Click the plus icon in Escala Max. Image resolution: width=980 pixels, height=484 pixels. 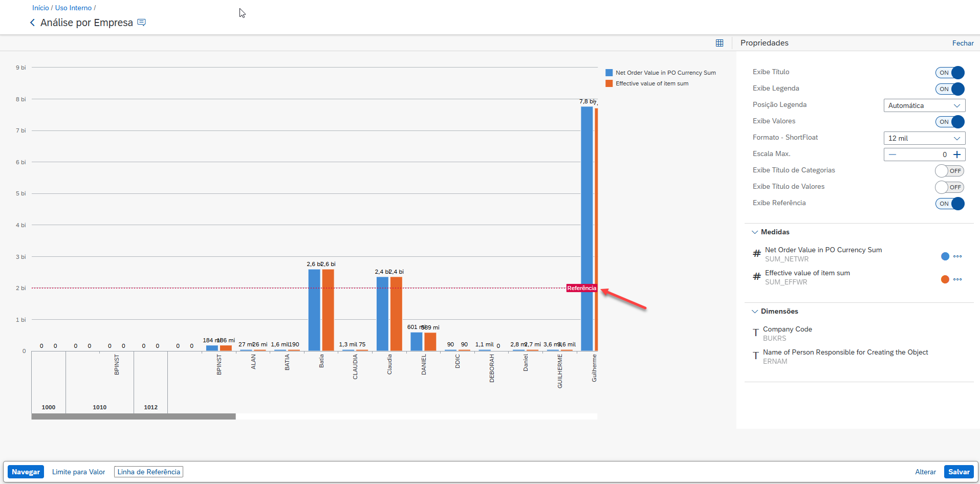[x=957, y=155]
